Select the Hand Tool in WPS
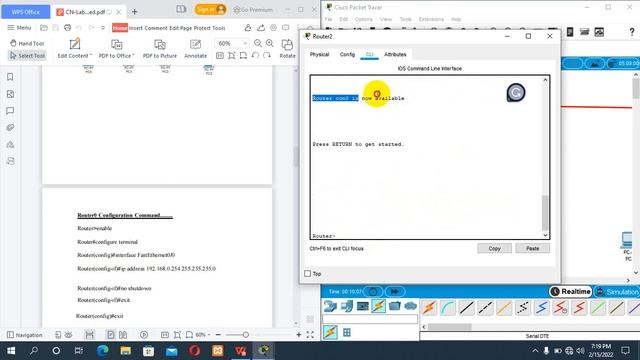Viewport: 640px width, 360px height. [x=27, y=43]
